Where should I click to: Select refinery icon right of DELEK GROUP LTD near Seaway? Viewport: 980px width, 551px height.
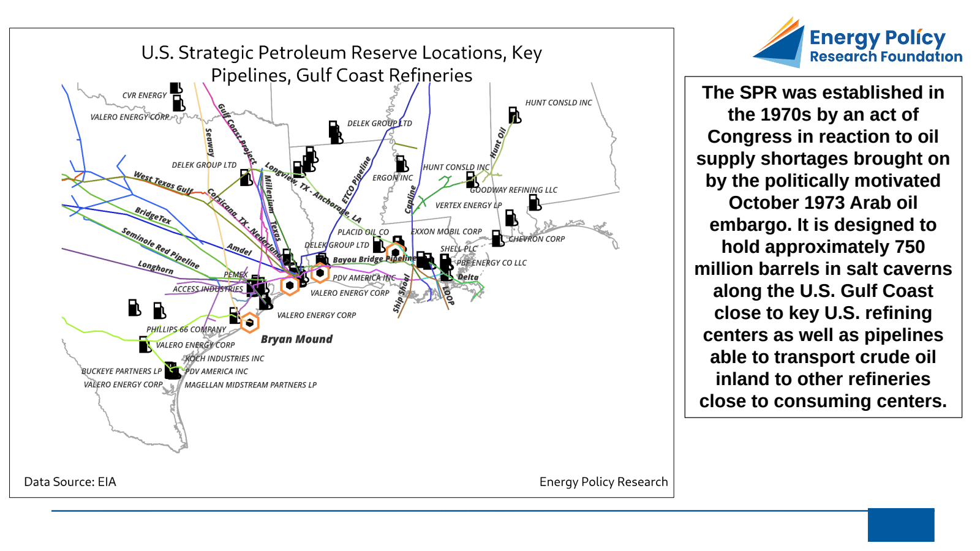246,178
